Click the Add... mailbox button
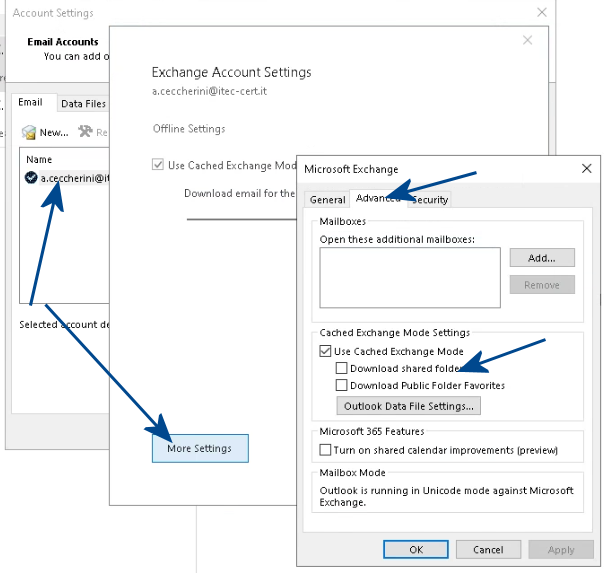This screenshot has width=615, height=573. (x=542, y=258)
